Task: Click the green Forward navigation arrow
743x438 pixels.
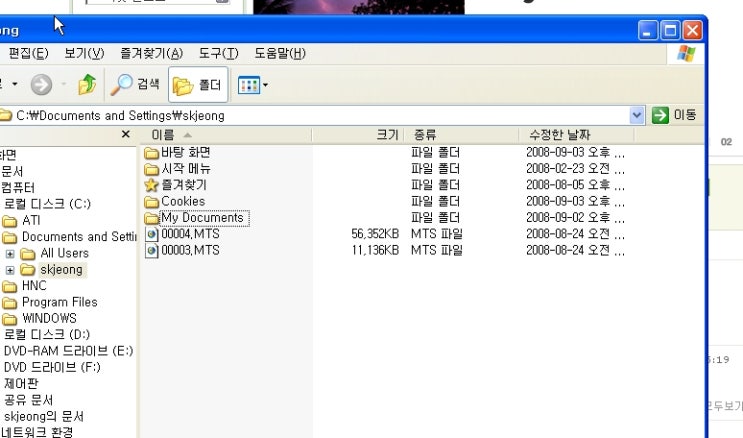Action: point(41,85)
